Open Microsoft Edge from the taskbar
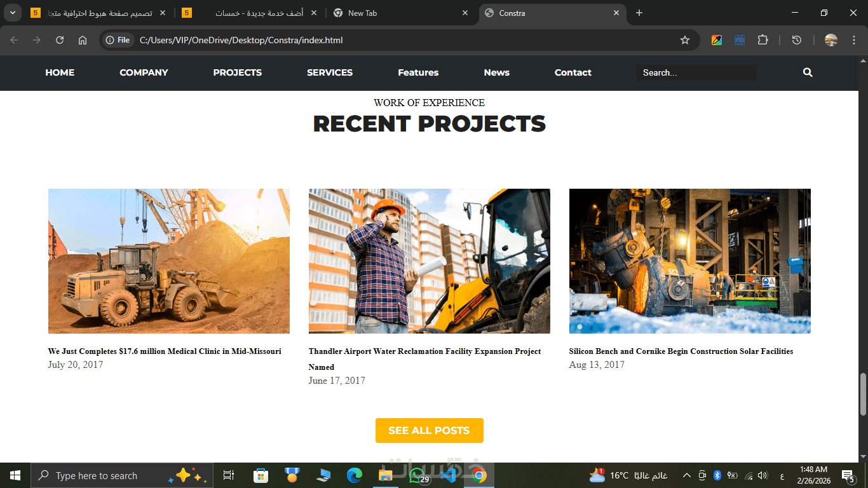This screenshot has width=868, height=488. click(354, 475)
